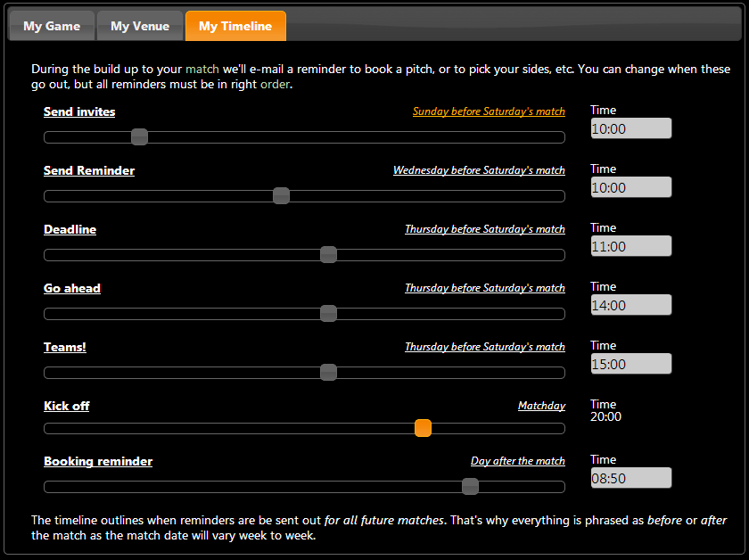Click the Booking reminder slider handle
Screen dimensions: 749x560
point(471,486)
